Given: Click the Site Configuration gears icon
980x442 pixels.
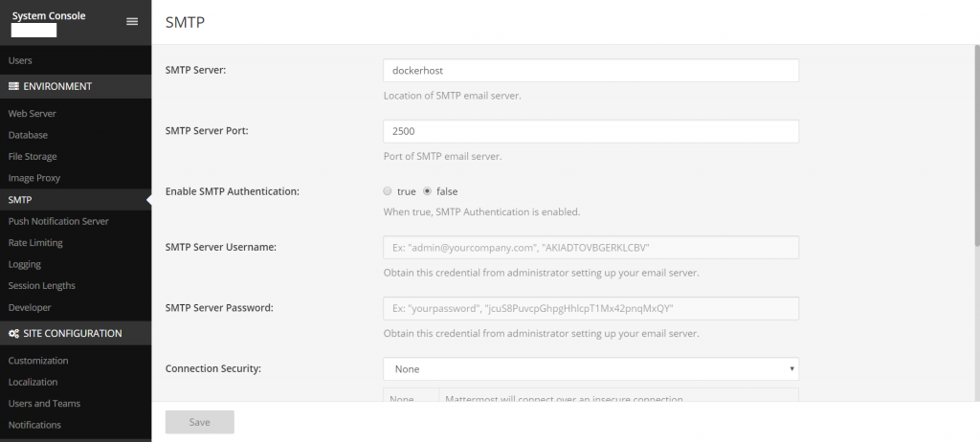Looking at the screenshot, I should [x=13, y=334].
